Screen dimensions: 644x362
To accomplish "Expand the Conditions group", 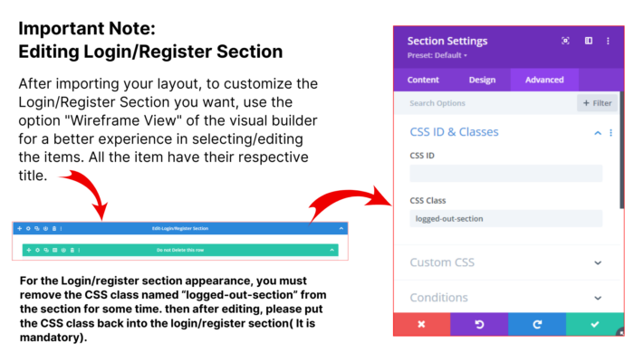I will pos(507,298).
